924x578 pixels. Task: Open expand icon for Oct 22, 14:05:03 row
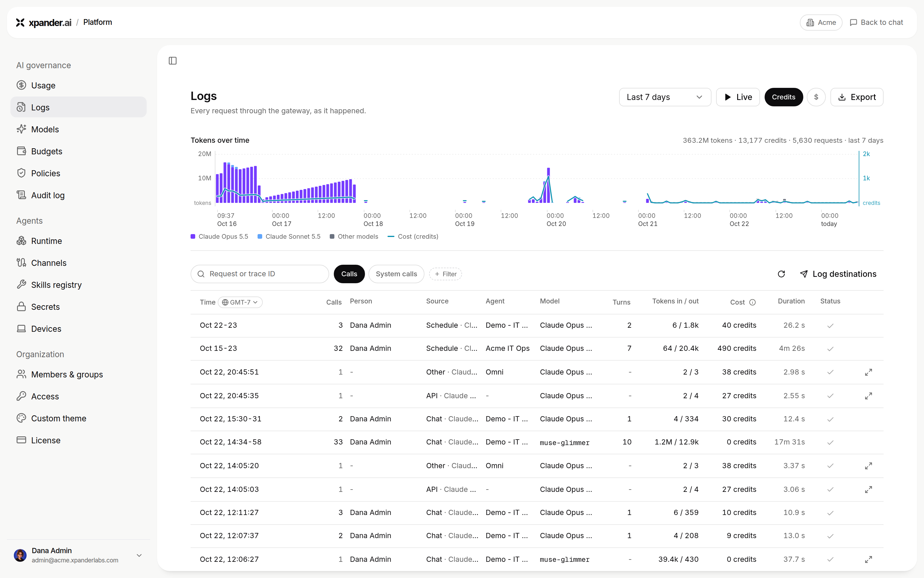click(x=868, y=490)
